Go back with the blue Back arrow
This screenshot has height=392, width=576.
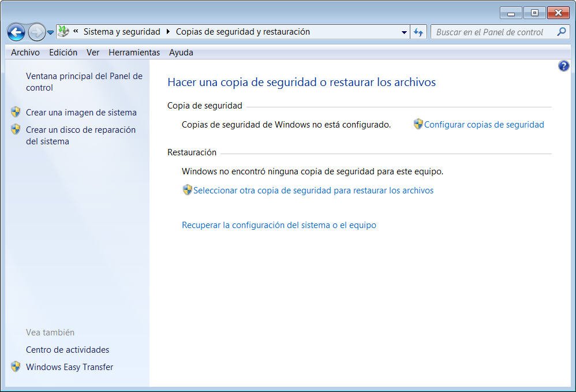[x=16, y=32]
